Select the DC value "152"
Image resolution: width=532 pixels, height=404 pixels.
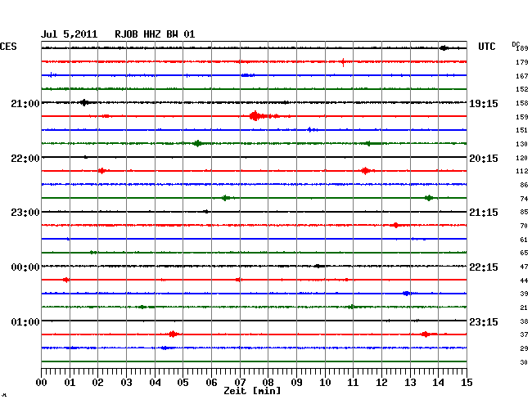522,89
